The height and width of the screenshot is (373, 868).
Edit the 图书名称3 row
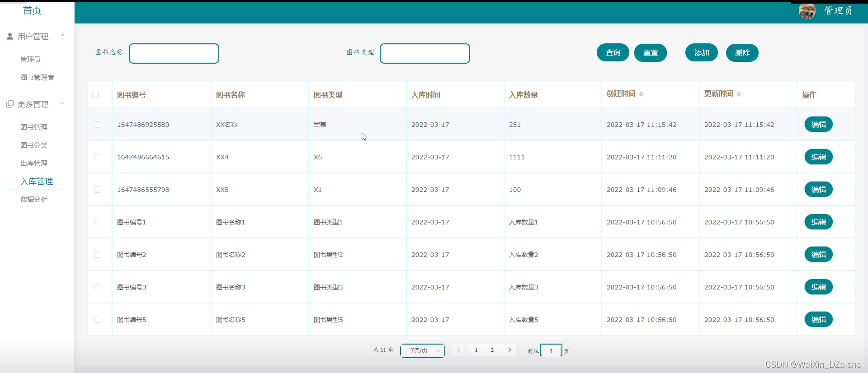(x=819, y=287)
